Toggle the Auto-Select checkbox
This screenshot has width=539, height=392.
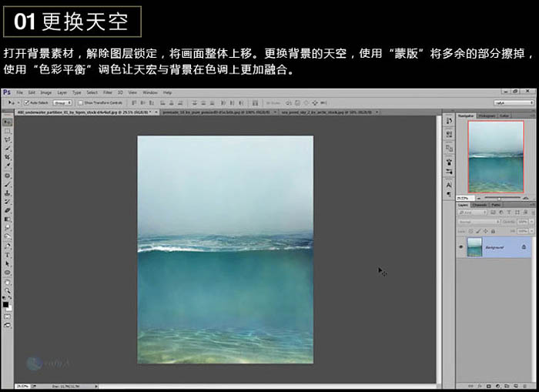click(x=25, y=102)
